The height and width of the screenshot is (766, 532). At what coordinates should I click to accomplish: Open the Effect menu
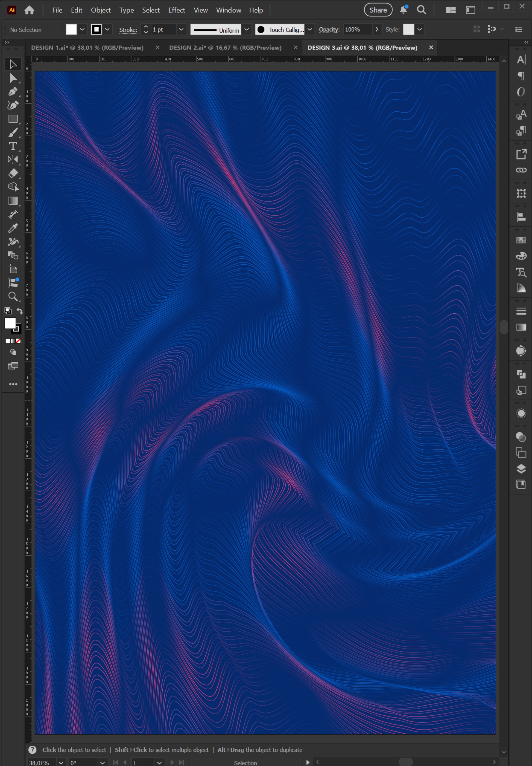coord(176,10)
